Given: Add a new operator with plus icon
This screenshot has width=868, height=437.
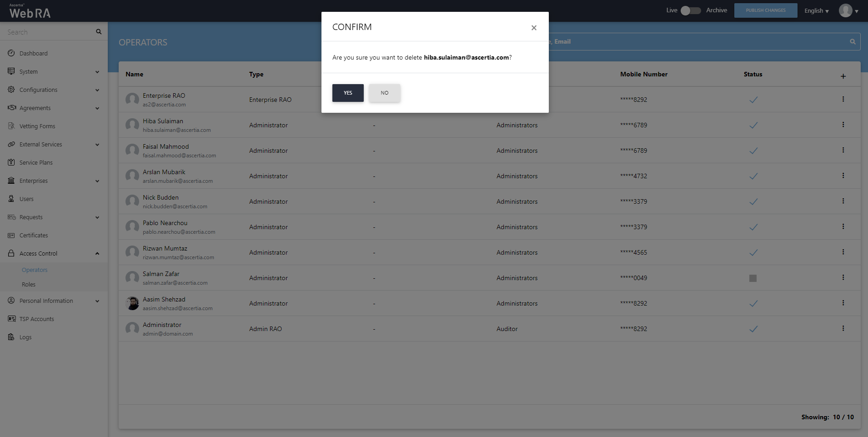Looking at the screenshot, I should (843, 76).
